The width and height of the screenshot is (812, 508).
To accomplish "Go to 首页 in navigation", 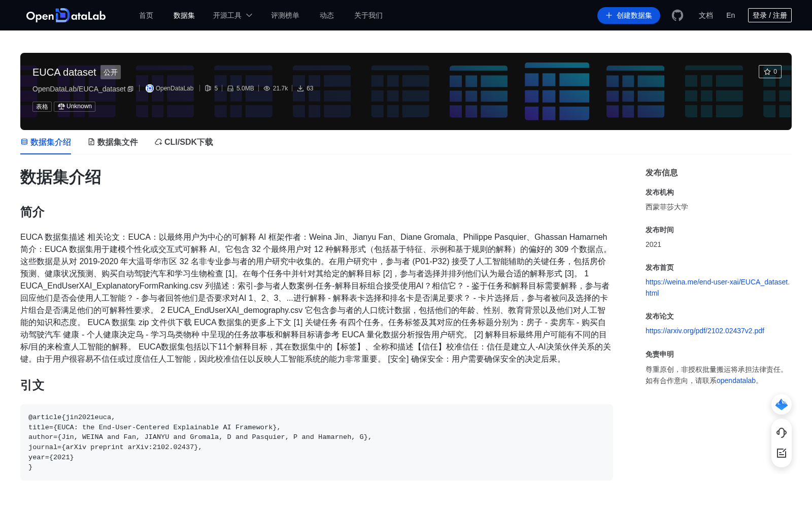I will click(x=146, y=15).
